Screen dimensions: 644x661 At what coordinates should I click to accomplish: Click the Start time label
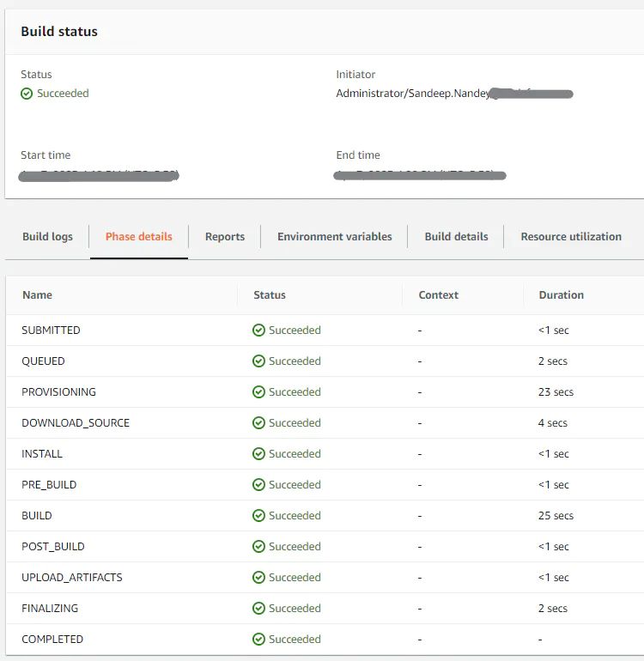(x=46, y=155)
